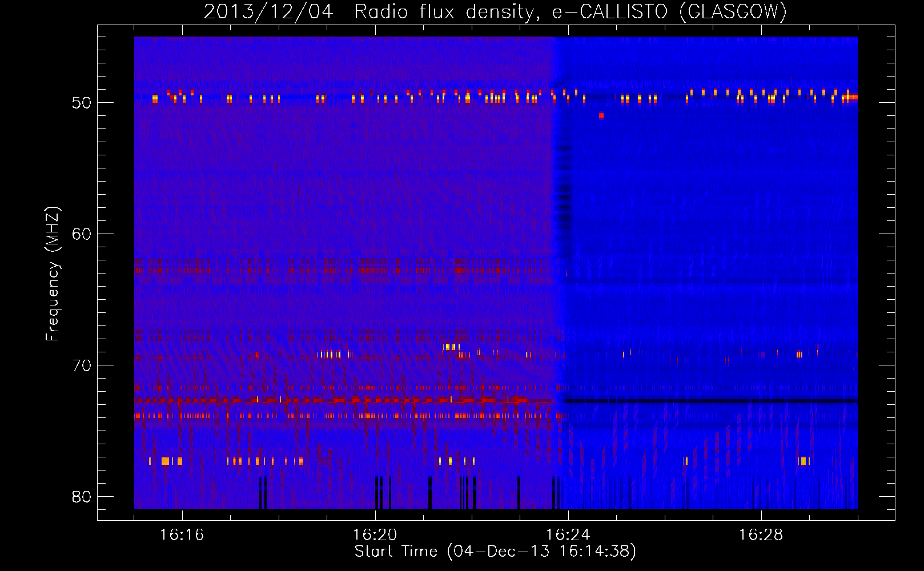Click the 60 frequency tick label
Viewport: 924px width, 571px height.
click(82, 234)
